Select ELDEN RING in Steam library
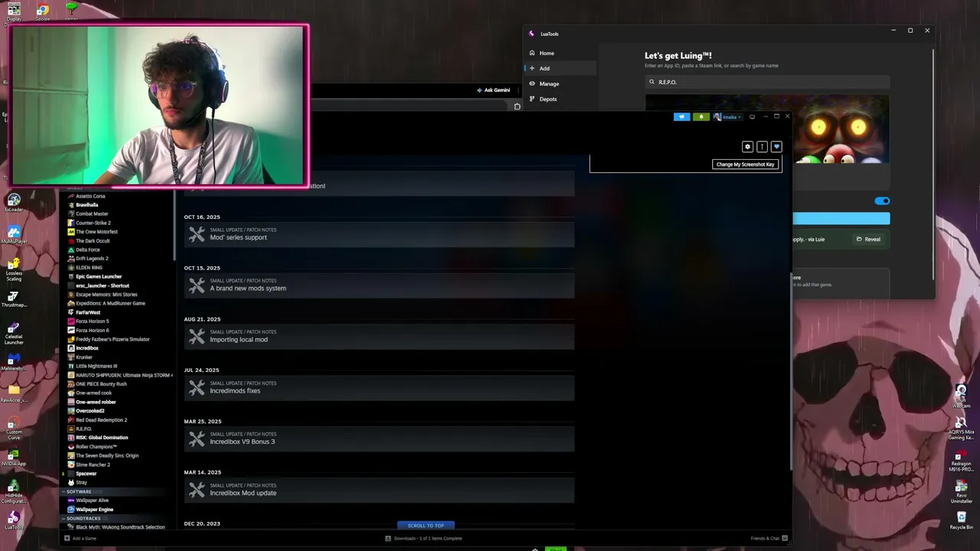Image resolution: width=980 pixels, height=551 pixels. pyautogui.click(x=89, y=268)
